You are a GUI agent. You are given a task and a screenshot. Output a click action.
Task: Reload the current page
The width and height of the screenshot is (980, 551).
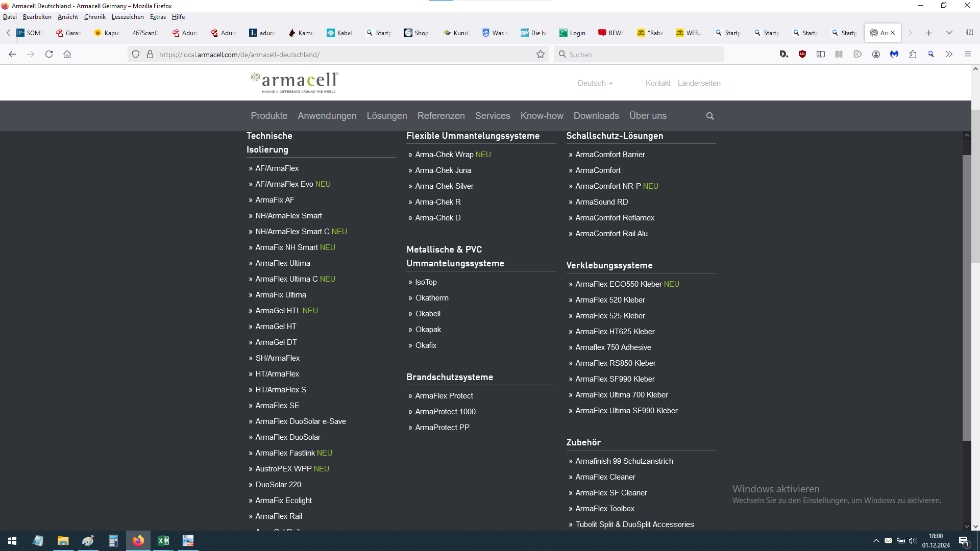[x=49, y=54]
